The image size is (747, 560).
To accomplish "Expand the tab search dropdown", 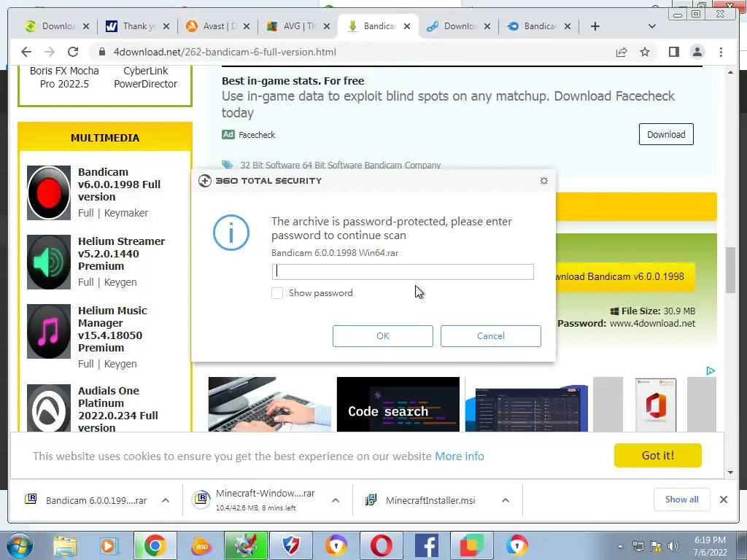I will pyautogui.click(x=652, y=26).
